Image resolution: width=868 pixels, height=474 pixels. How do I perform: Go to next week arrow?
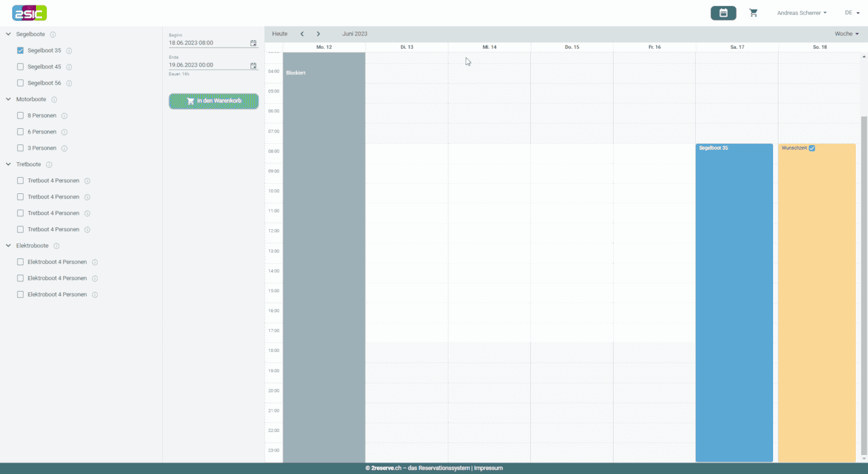click(318, 34)
